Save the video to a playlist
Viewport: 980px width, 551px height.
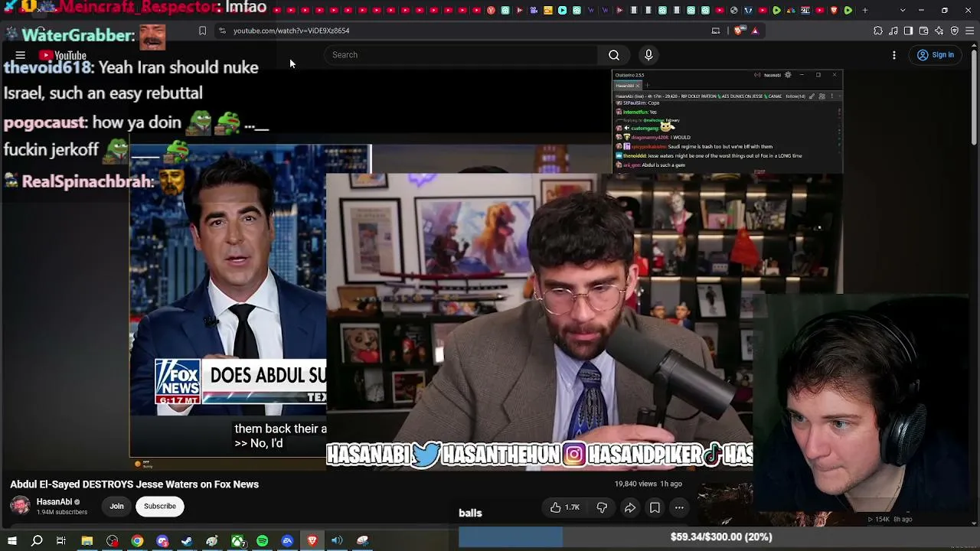655,507
